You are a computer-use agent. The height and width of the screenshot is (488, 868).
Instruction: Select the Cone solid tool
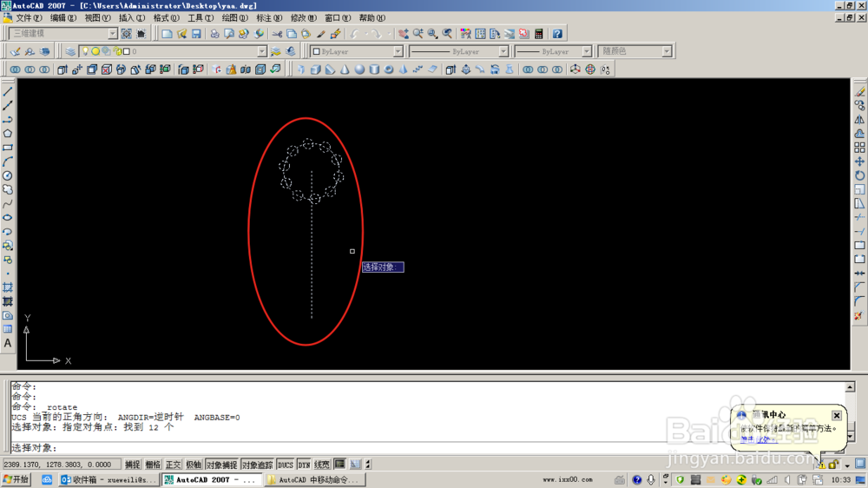[345, 69]
